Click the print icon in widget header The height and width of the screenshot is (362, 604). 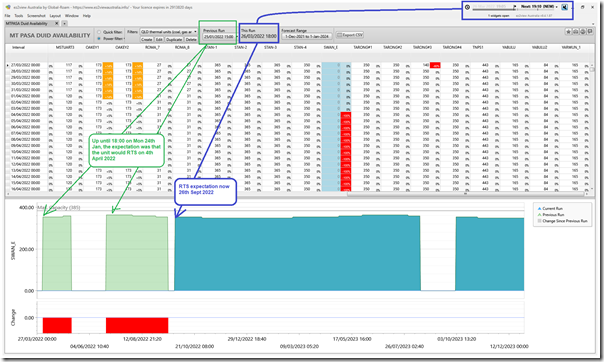pyautogui.click(x=583, y=32)
